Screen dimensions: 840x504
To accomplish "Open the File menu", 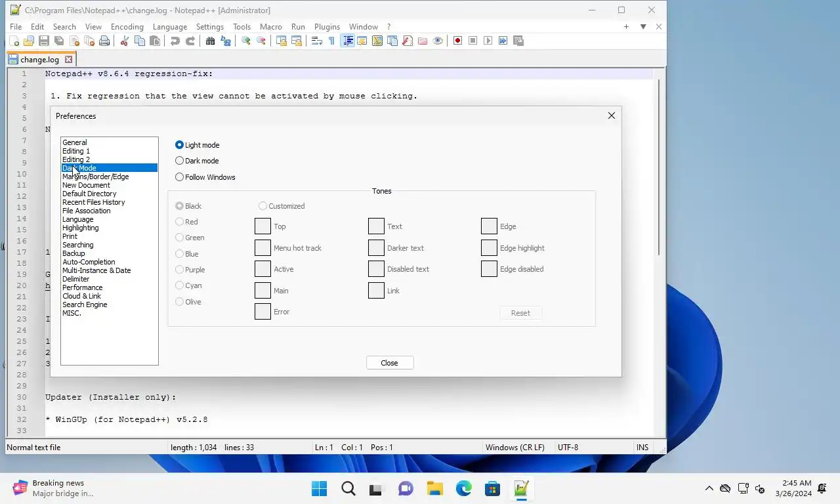I will tap(16, 27).
